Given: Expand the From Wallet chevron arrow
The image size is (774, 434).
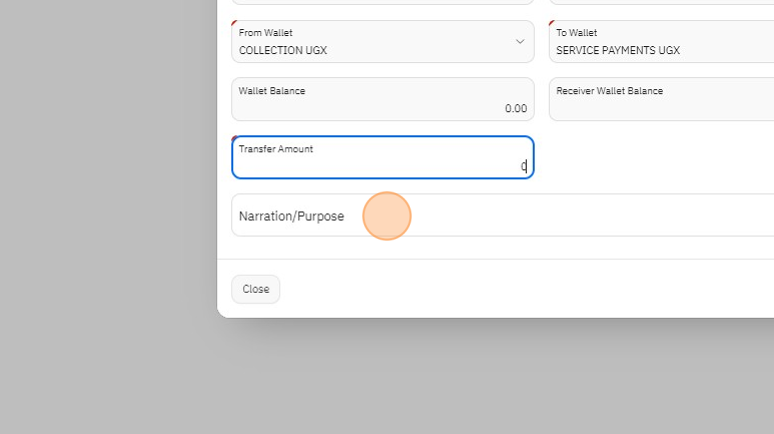Looking at the screenshot, I should click(x=519, y=42).
